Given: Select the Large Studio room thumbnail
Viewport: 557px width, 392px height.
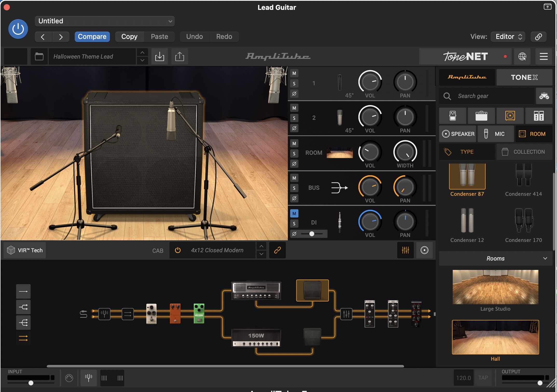Looking at the screenshot, I should click(495, 287).
